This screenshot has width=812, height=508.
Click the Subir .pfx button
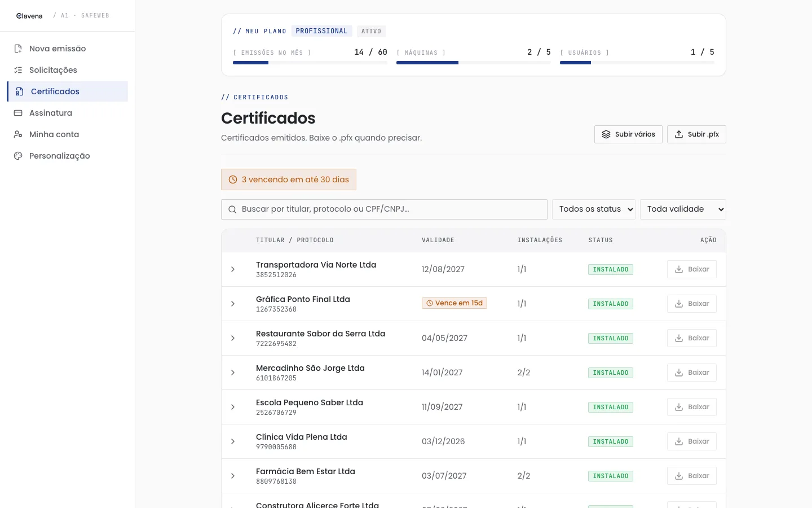point(696,134)
